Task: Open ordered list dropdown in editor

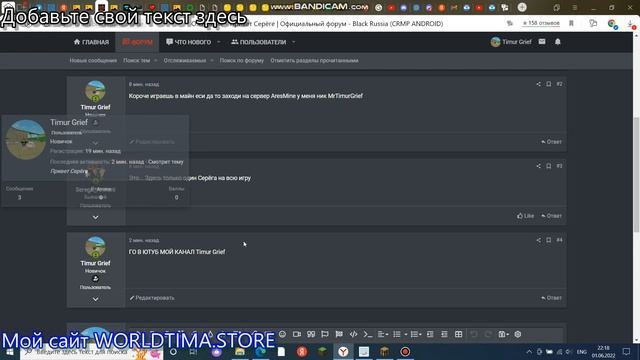Action: pos(416,334)
